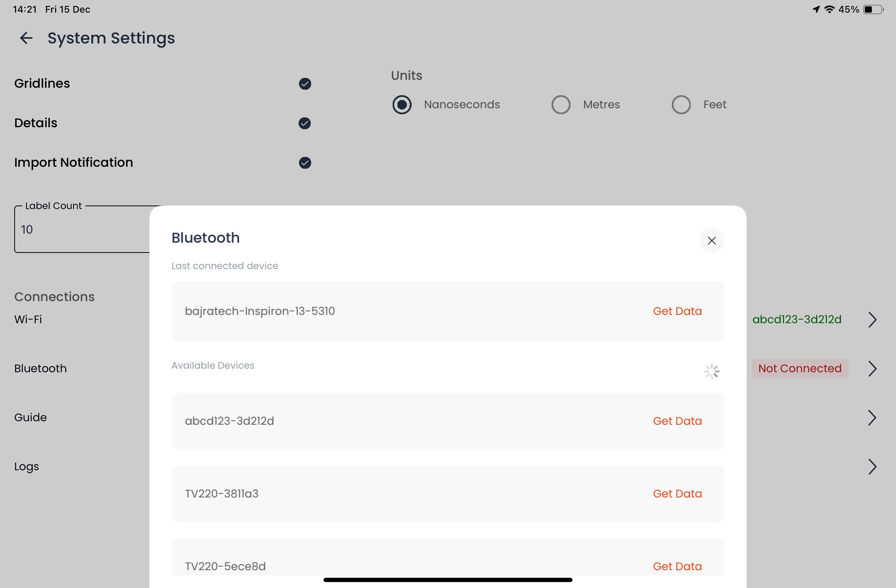
Task: Tap the location arrow status icon
Action: click(x=816, y=9)
